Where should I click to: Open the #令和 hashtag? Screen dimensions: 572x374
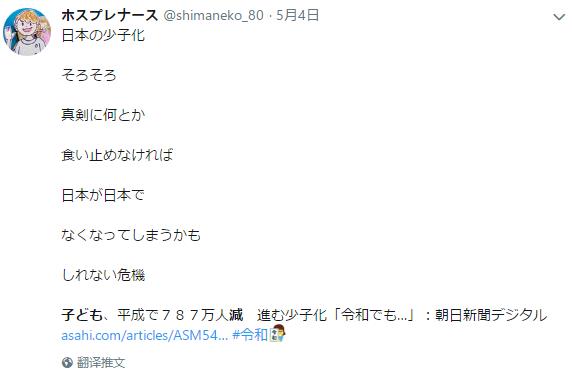coord(250,335)
